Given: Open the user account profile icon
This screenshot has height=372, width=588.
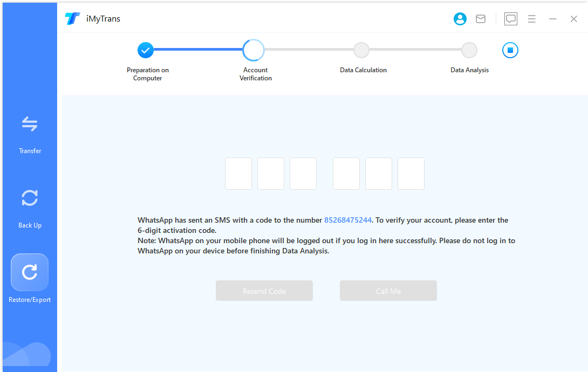Looking at the screenshot, I should click(x=460, y=19).
